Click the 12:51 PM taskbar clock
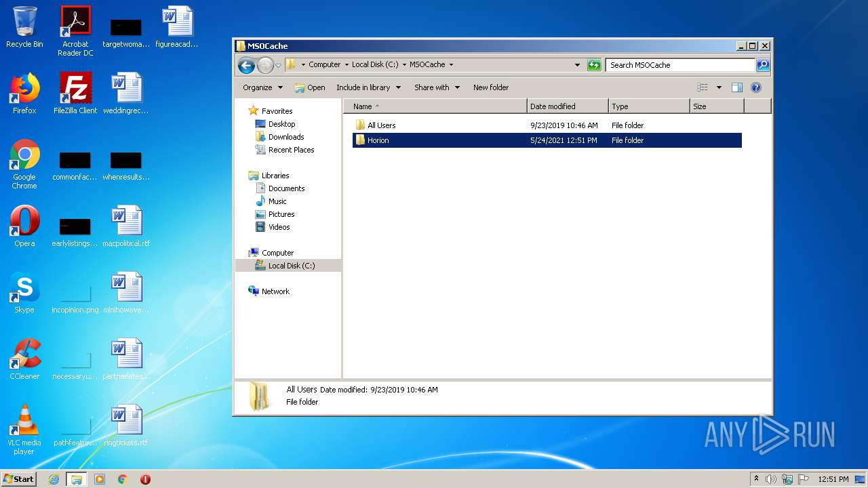 coord(833,479)
